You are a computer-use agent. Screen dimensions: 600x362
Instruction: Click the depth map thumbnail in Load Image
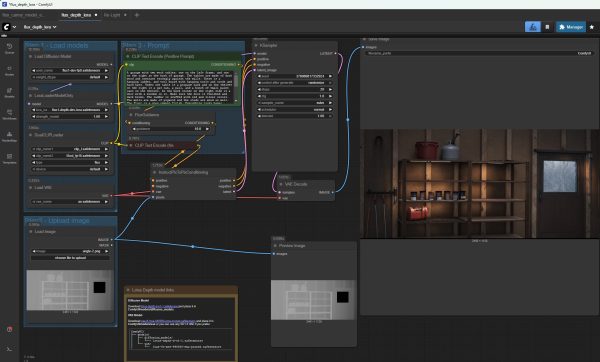coord(70,290)
